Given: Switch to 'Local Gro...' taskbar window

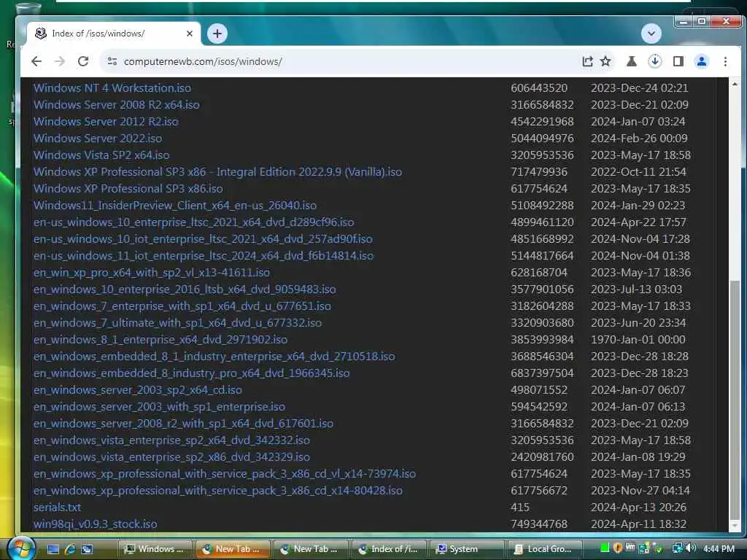Looking at the screenshot, I should coord(545,549).
